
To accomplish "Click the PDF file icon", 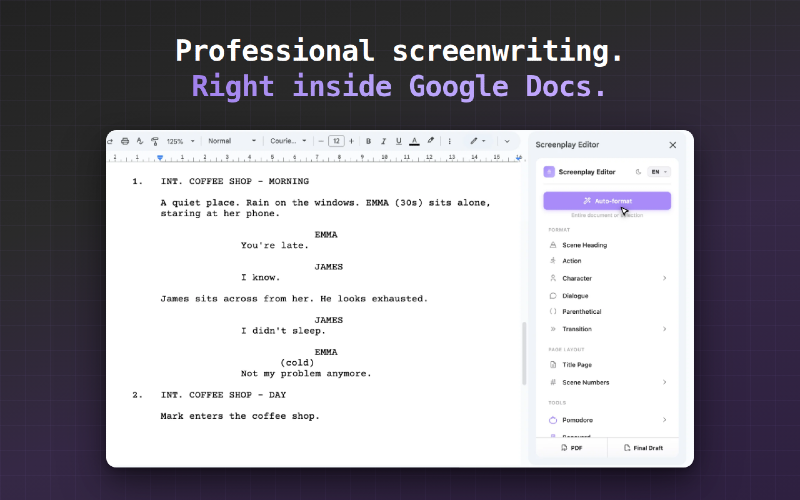I will [x=564, y=448].
